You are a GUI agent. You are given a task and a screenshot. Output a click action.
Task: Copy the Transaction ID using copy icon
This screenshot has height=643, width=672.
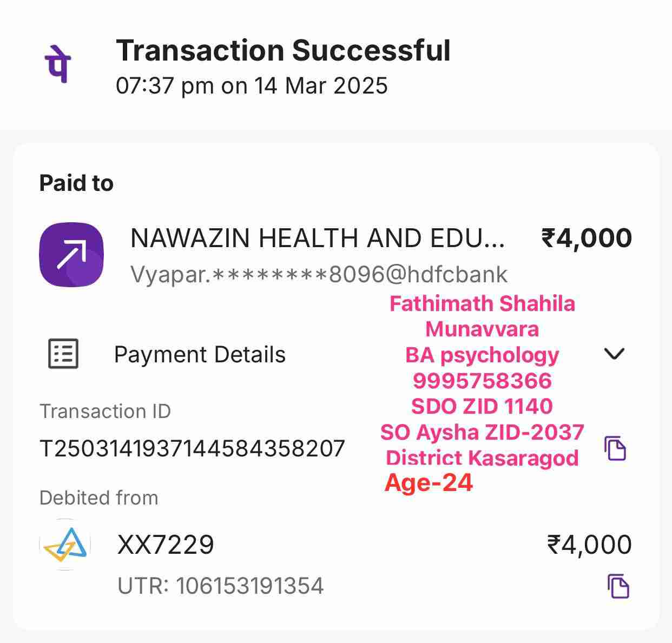coord(615,448)
